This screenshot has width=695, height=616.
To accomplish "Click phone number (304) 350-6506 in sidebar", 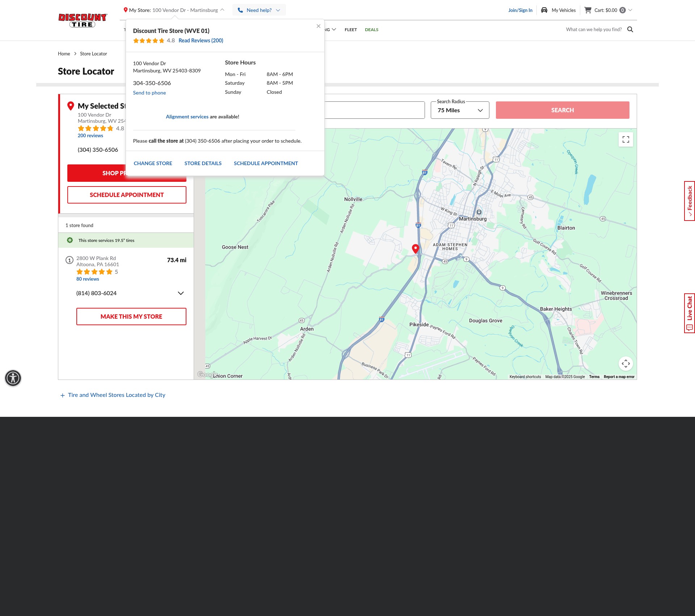I will pos(98,150).
